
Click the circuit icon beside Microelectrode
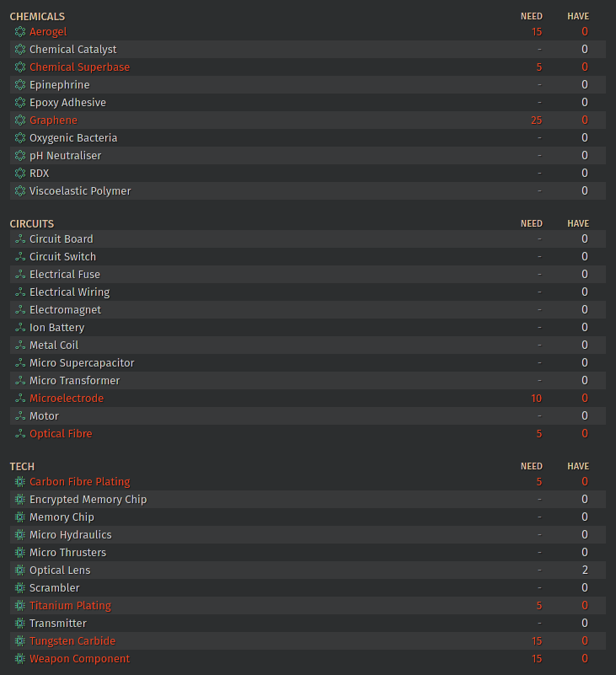20,399
